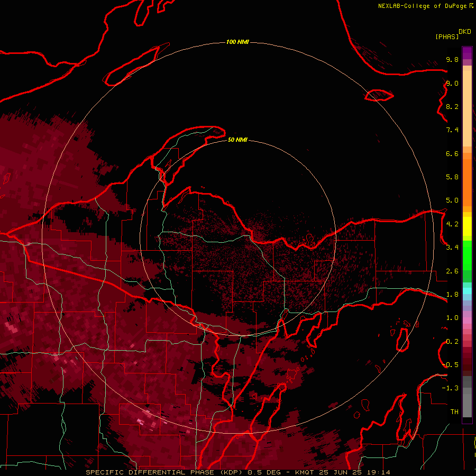Click the 3.4 value on the color scale
476x476 pixels.
452,248
